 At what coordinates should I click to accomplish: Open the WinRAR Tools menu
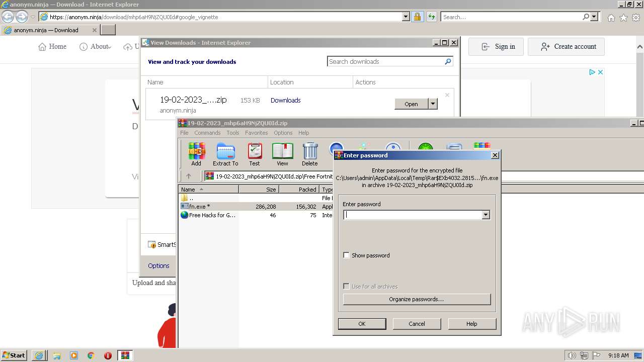tap(233, 133)
